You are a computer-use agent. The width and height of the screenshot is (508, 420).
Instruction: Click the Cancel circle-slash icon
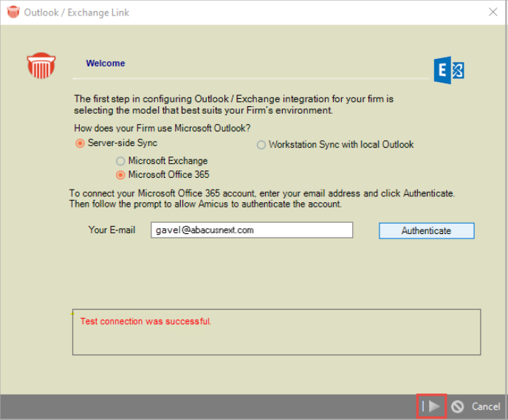click(x=458, y=407)
